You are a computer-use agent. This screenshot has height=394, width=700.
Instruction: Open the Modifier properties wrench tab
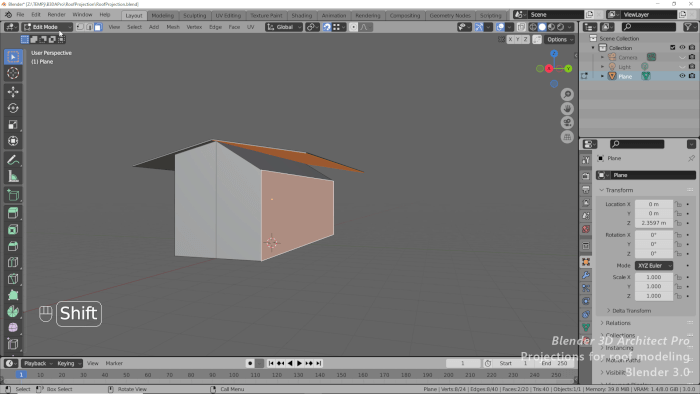(x=586, y=275)
